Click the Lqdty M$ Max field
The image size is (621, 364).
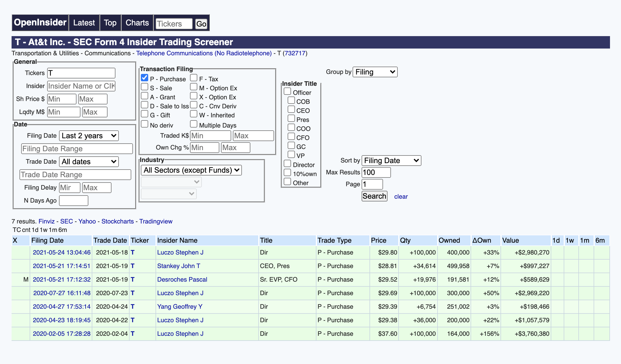click(x=95, y=112)
